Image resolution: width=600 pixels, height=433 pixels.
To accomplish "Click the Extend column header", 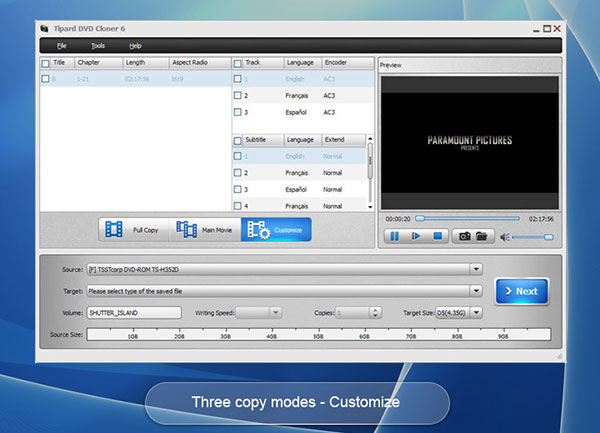I will pos(344,140).
